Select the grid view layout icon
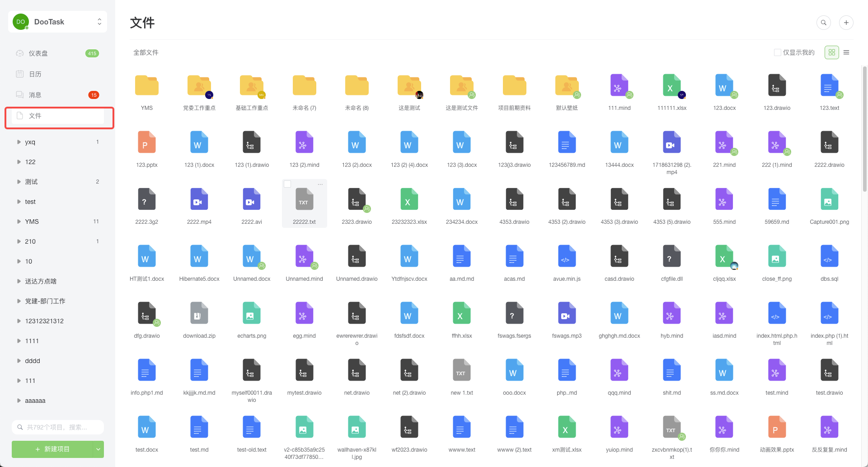The width and height of the screenshot is (868, 467). click(x=831, y=52)
